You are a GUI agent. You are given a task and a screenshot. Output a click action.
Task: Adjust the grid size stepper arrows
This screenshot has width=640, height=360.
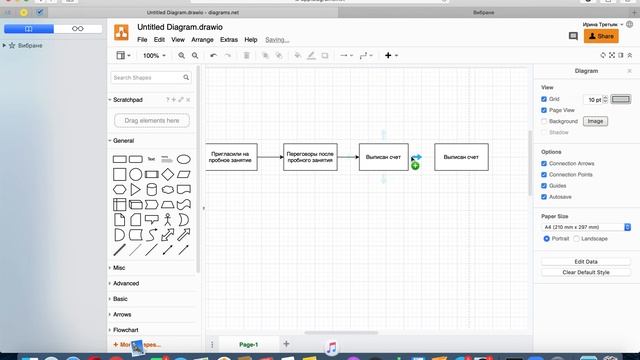(605, 99)
